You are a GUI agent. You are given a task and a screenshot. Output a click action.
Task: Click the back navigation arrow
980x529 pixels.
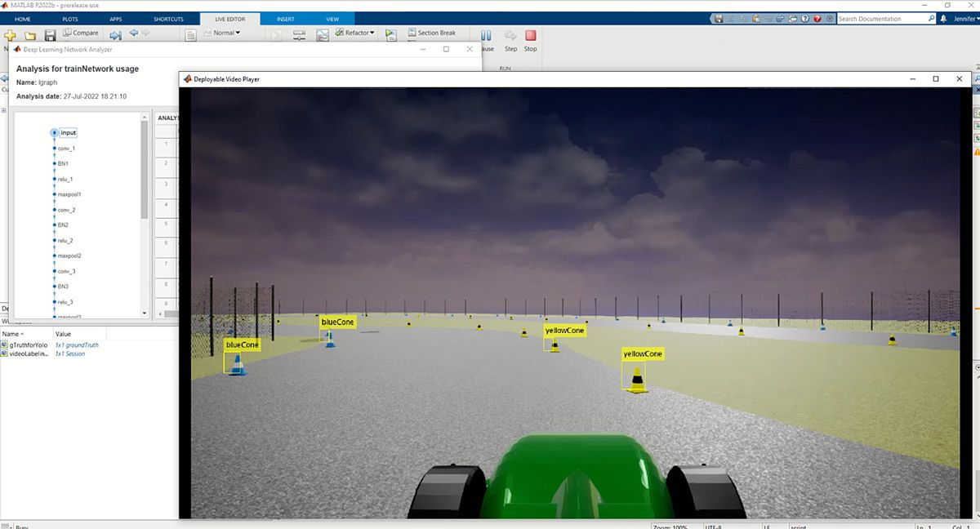(x=131, y=33)
